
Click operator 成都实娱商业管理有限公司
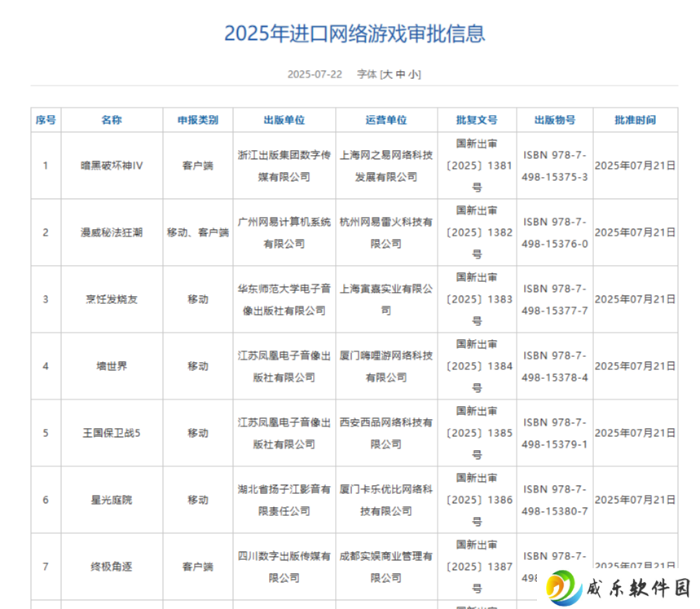click(x=386, y=567)
